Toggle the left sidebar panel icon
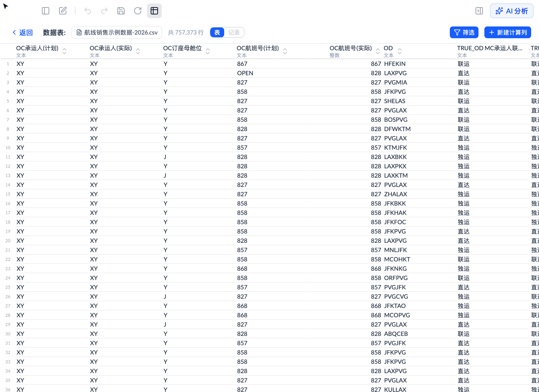Screen dimensions: 539x392 tap(46, 11)
